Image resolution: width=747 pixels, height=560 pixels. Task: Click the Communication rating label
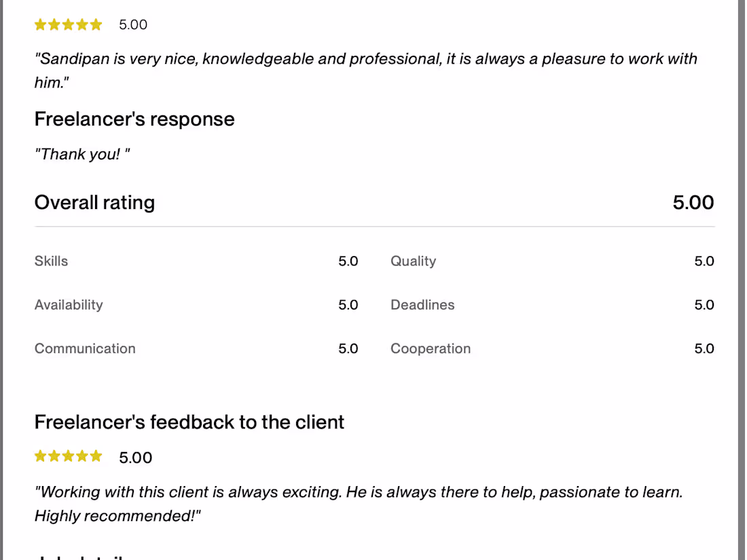pyautogui.click(x=85, y=349)
